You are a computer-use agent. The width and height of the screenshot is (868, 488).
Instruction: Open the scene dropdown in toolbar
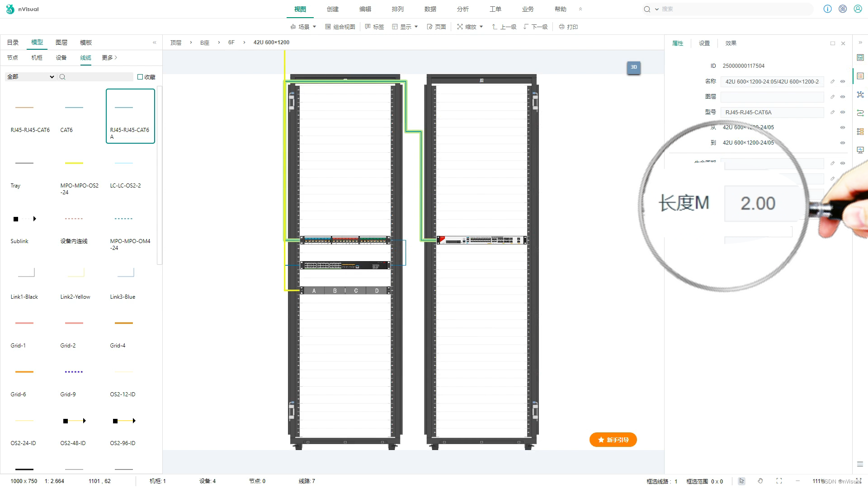(303, 27)
